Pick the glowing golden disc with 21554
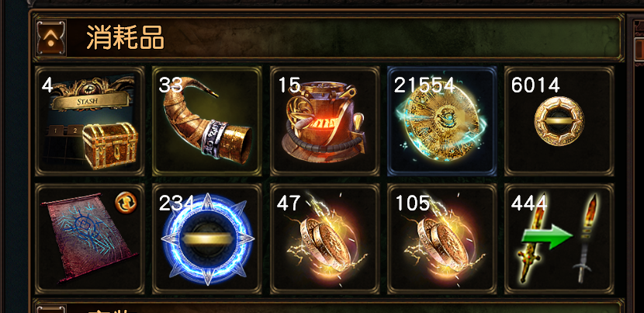This screenshot has height=313, width=644. pos(442,121)
